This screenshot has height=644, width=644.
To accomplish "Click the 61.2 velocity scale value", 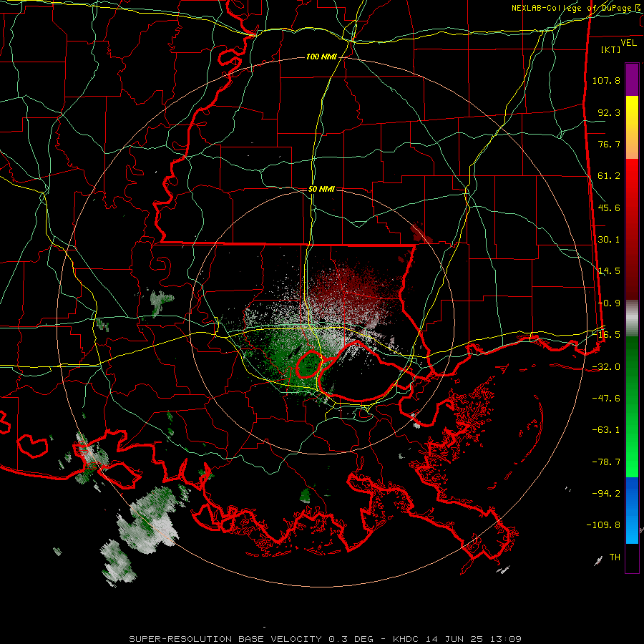I will [609, 176].
